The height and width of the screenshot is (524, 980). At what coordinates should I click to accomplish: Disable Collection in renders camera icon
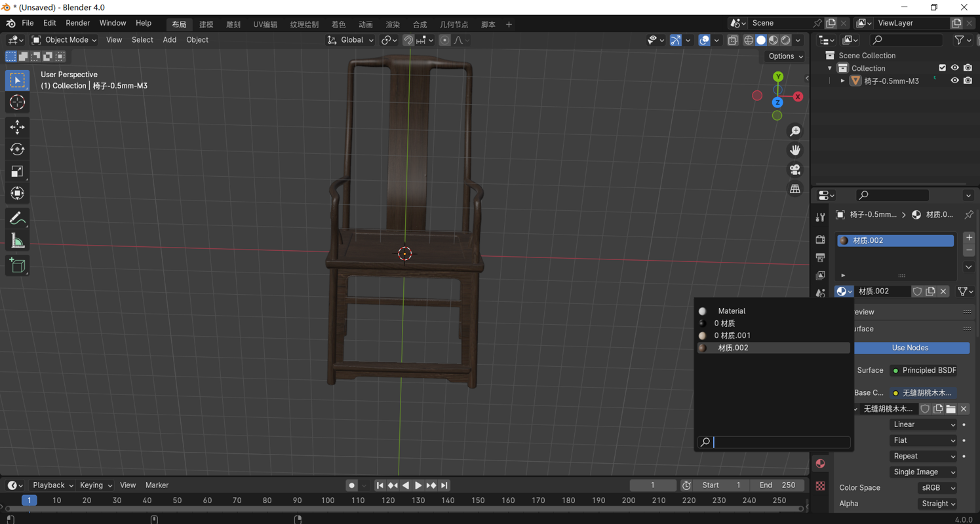pos(968,68)
